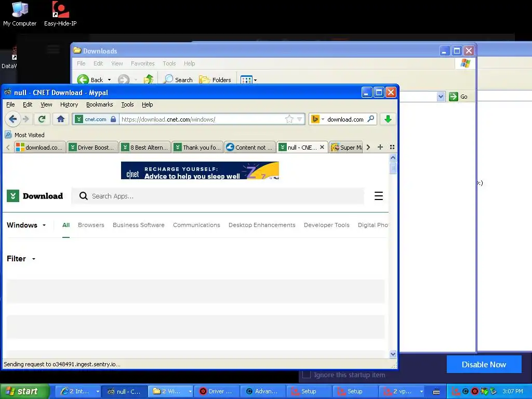Screen dimensions: 532x399
Task: Open a new tab with the plus button
Action: [380, 147]
